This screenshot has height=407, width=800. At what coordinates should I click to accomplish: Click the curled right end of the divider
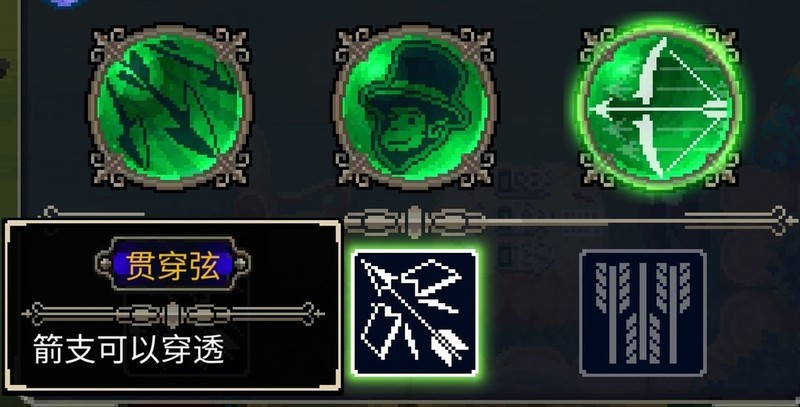pos(780,220)
